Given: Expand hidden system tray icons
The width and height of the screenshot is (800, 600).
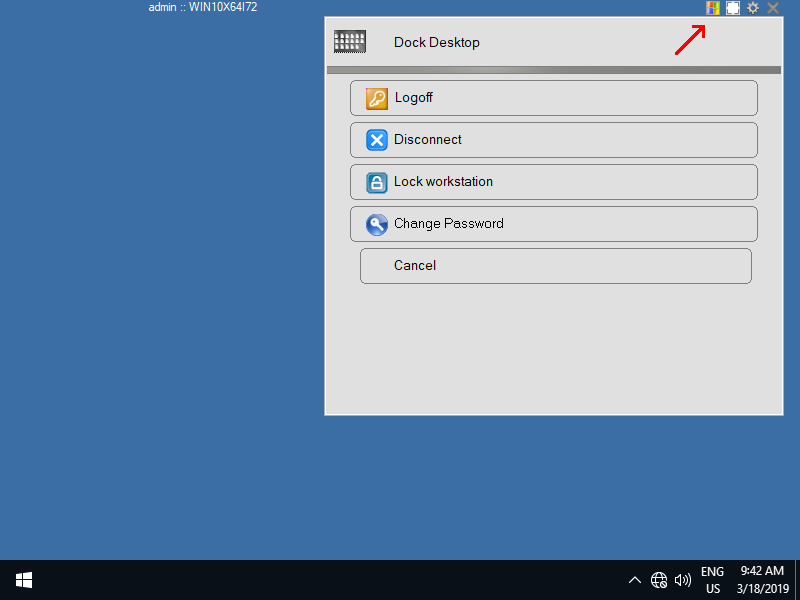Looking at the screenshot, I should tap(634, 580).
